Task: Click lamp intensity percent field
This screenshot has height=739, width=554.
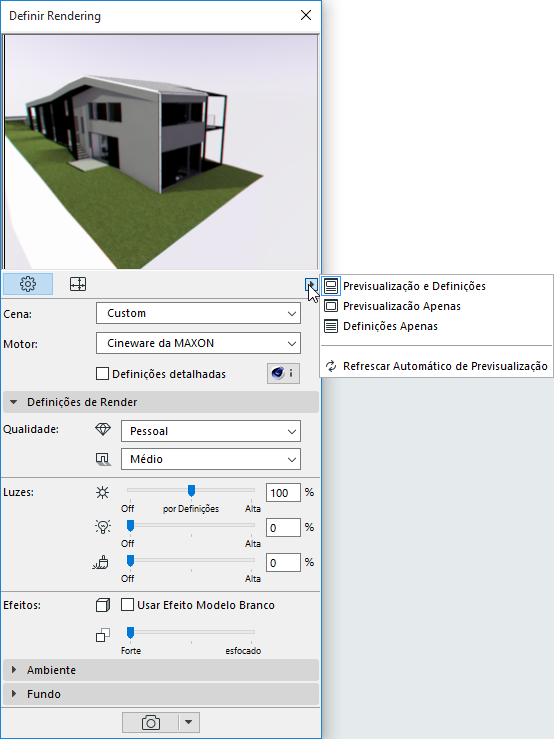Action: 283,528
